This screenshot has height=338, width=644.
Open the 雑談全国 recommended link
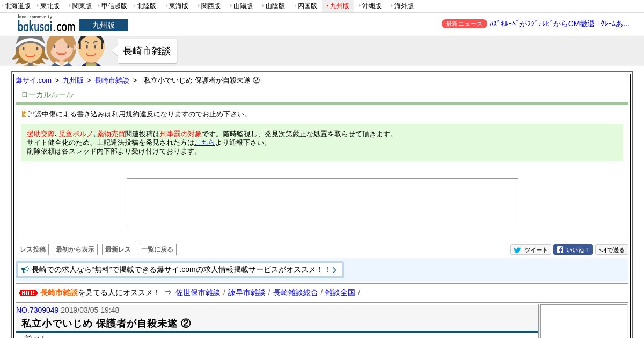tap(340, 292)
